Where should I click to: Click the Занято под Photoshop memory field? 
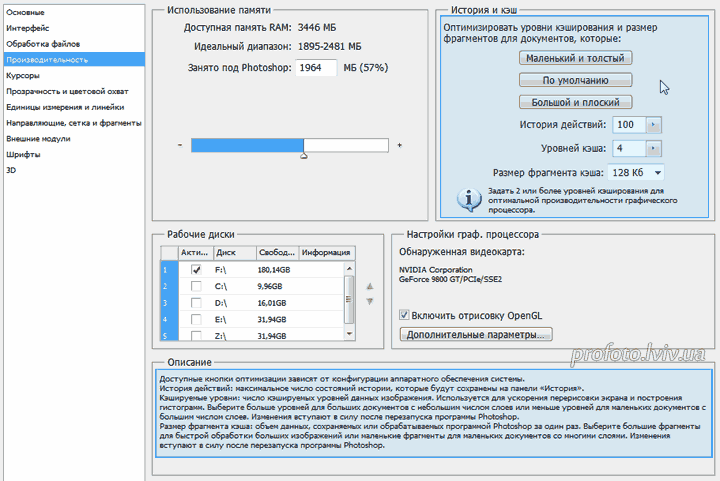tap(316, 68)
